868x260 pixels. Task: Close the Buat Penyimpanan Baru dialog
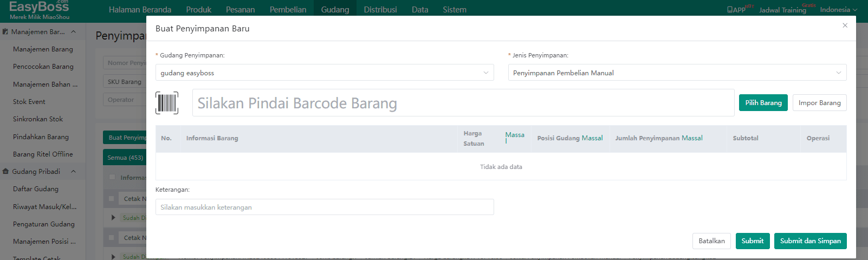tap(845, 25)
